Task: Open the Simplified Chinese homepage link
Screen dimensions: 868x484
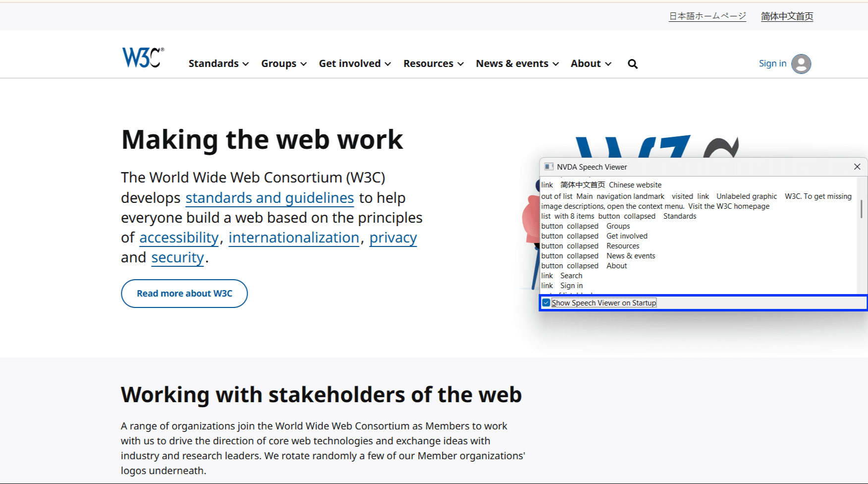Action: pos(787,16)
